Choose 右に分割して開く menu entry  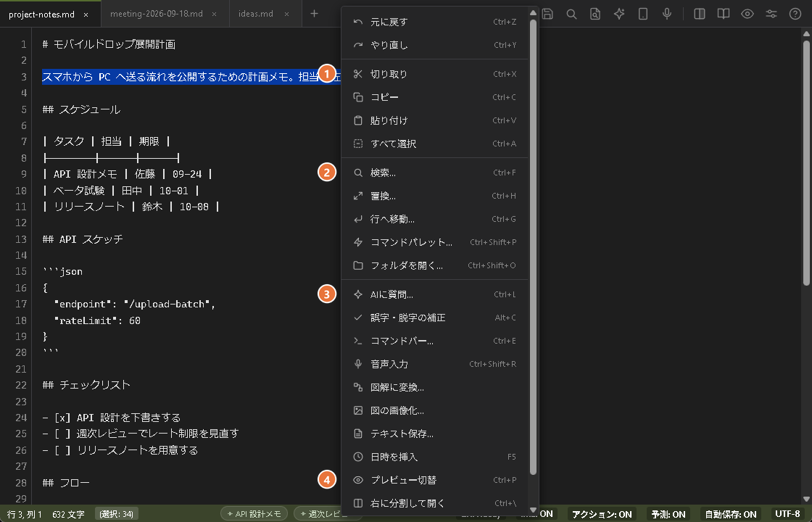(x=434, y=503)
